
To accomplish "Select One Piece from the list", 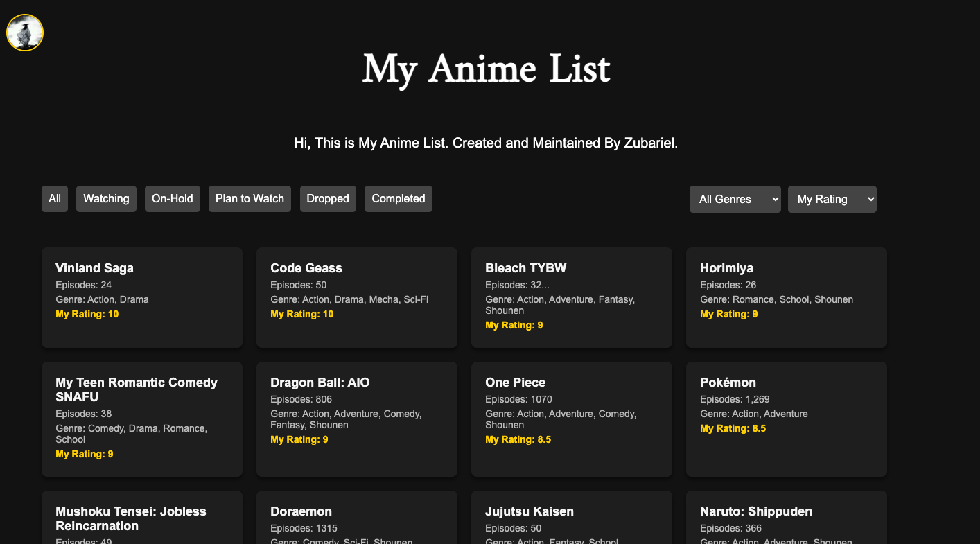I will click(x=571, y=419).
